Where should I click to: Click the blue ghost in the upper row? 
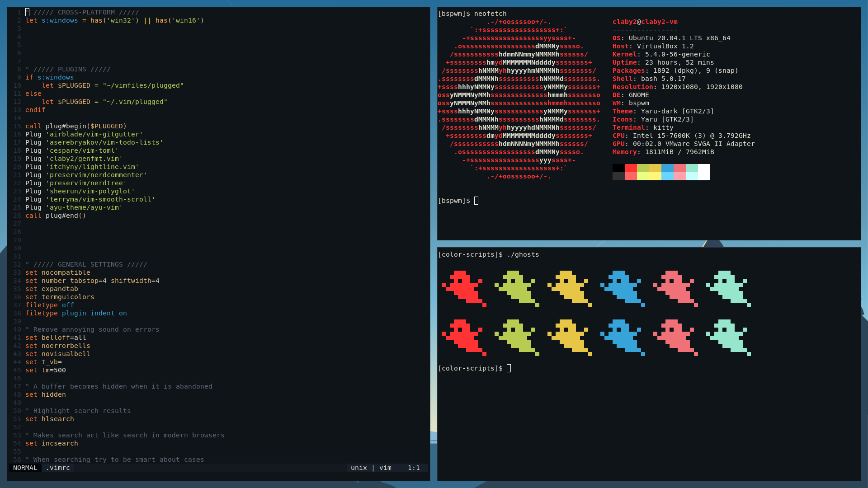pos(623,289)
